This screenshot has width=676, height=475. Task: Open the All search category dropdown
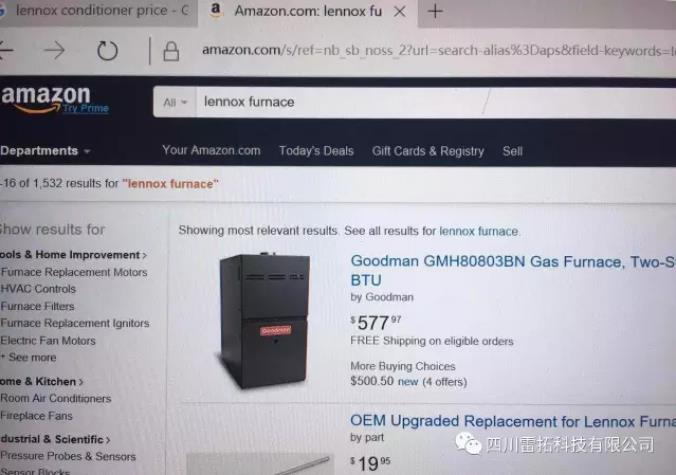coord(175,103)
